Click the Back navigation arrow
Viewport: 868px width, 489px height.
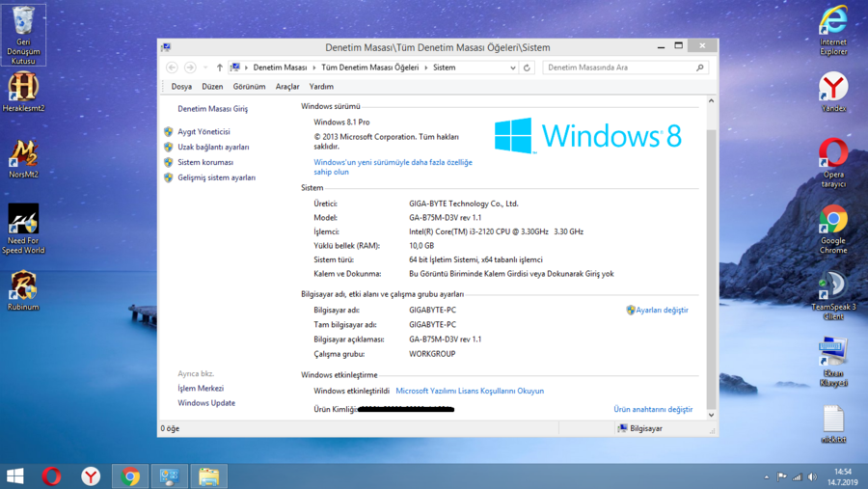173,68
